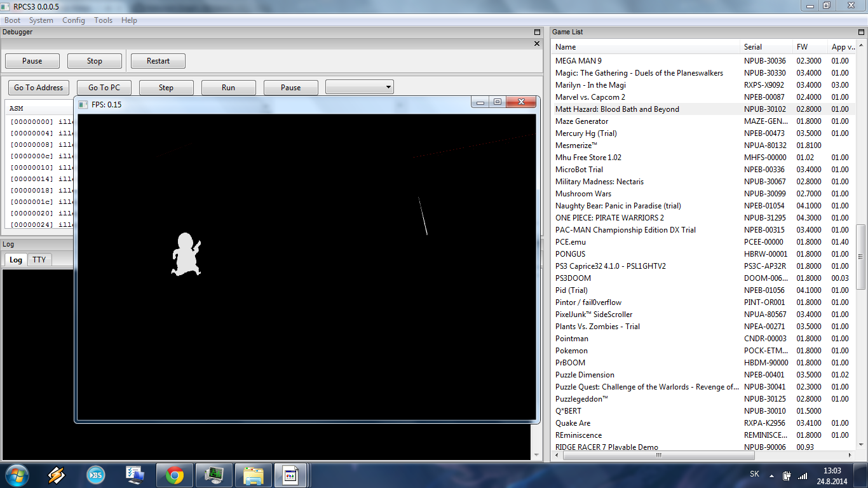Open the thread selection dropdown in the debugger
The image size is (868, 488).
point(360,87)
